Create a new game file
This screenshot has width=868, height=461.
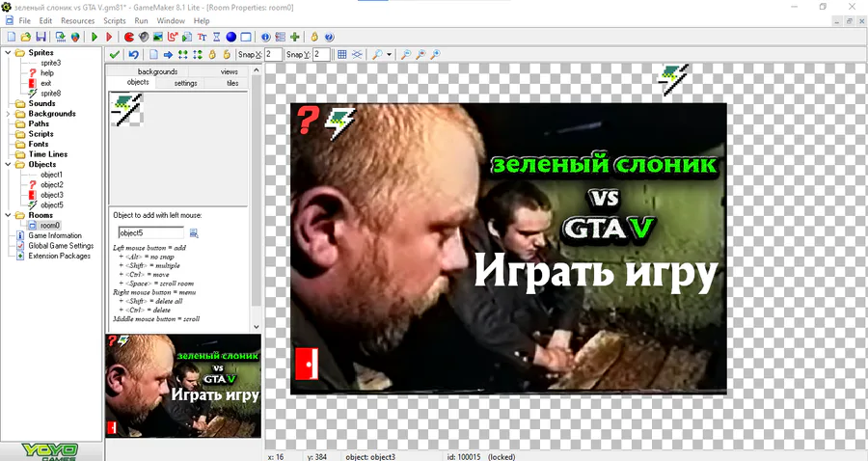(x=11, y=37)
